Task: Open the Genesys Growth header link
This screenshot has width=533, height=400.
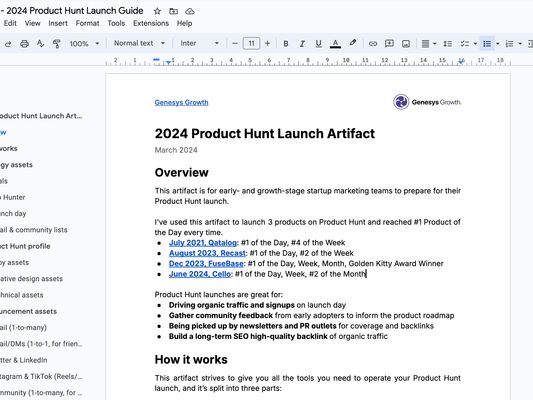Action: point(182,102)
